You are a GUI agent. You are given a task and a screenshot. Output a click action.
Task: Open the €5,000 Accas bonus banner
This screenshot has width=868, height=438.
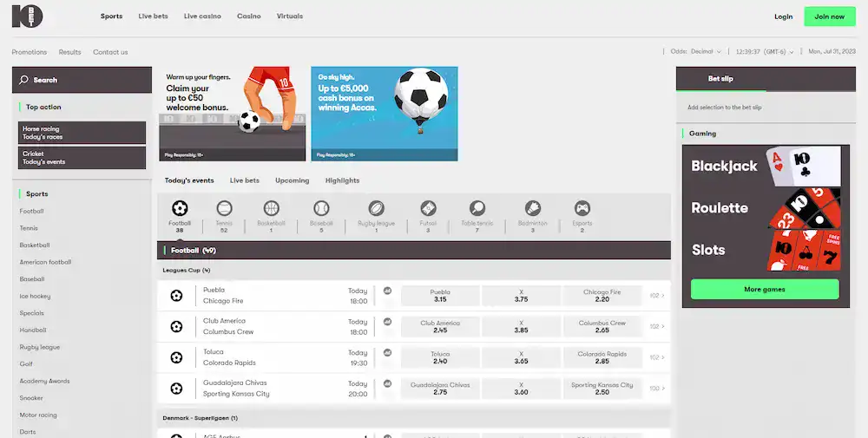pos(385,114)
